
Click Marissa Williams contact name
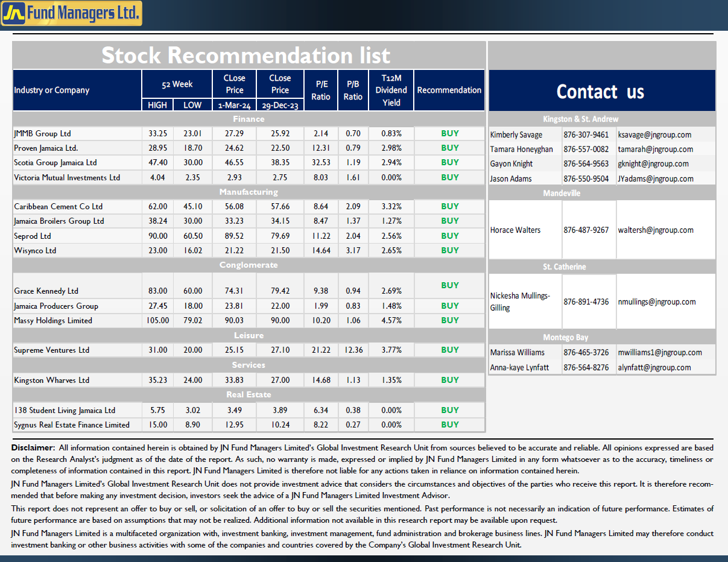point(518,353)
